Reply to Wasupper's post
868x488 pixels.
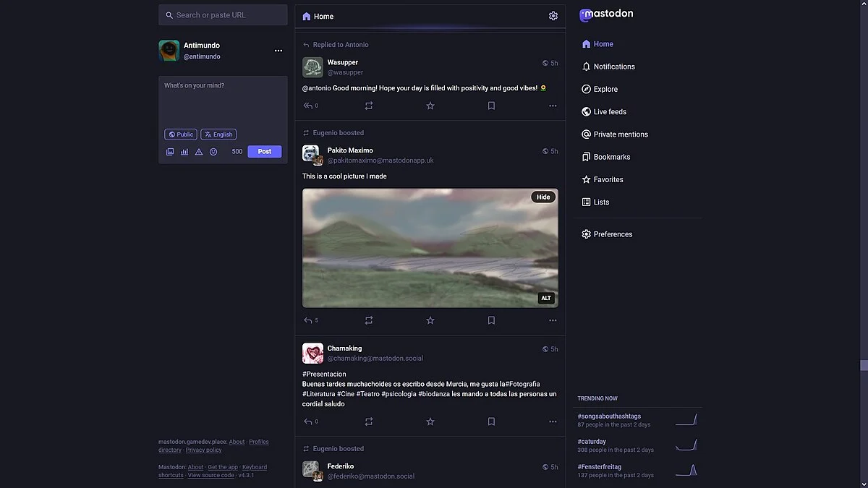tap(308, 106)
